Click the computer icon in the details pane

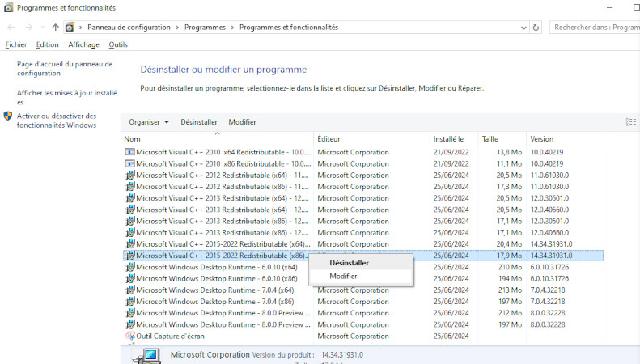click(147, 356)
